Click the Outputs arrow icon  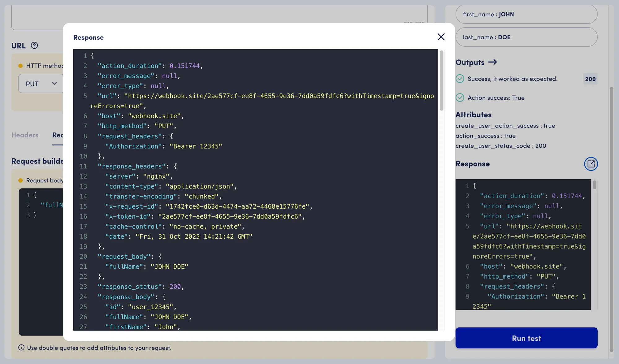point(492,62)
